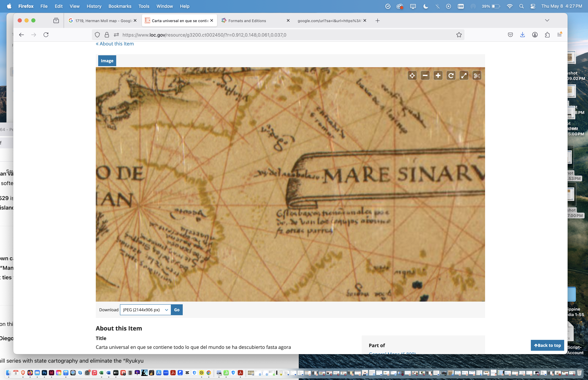Image resolution: width=588 pixels, height=380 pixels.
Task: Open the tracking protection shield icon
Action: 97,35
